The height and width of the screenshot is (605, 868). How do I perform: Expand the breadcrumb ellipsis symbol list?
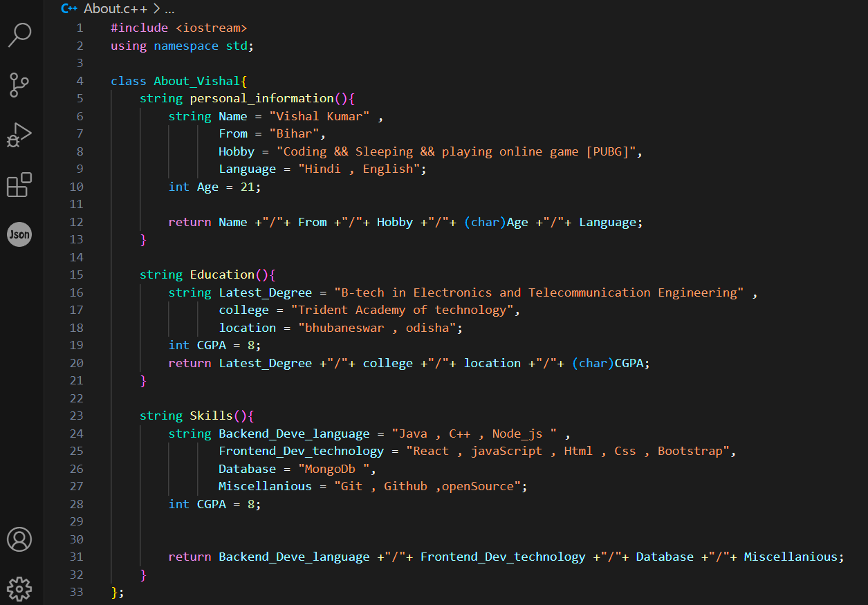170,9
